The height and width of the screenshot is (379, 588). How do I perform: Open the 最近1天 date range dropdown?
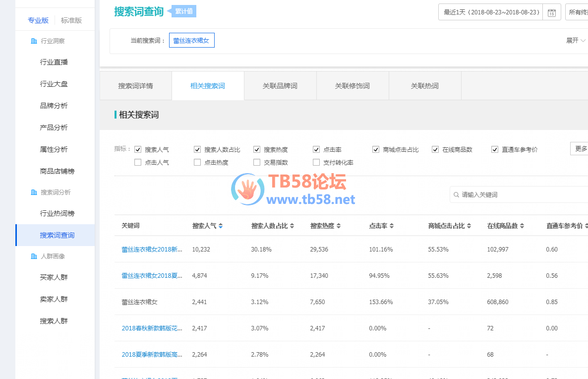click(490, 12)
